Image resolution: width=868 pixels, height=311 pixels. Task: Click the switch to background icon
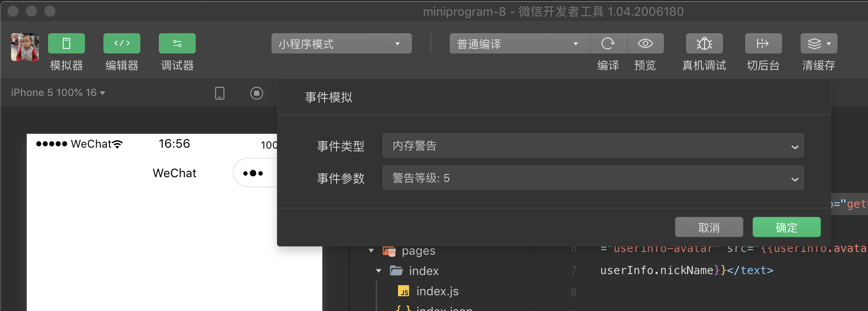(764, 43)
